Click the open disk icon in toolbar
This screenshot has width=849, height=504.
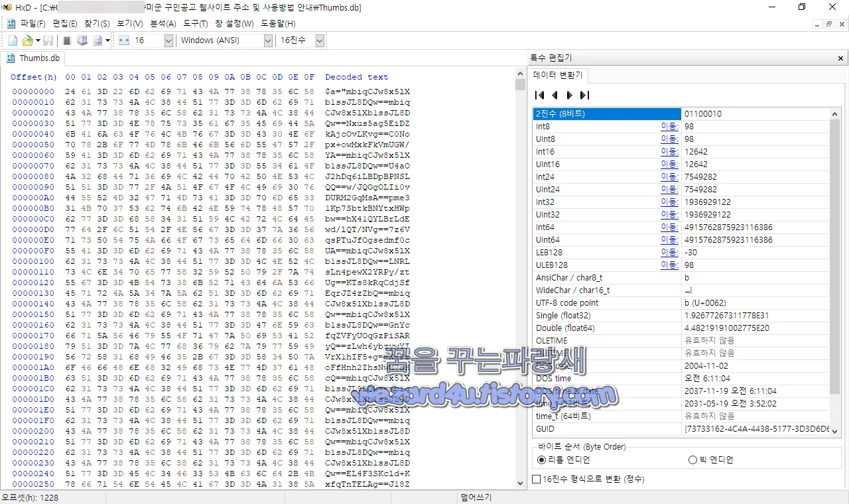82,40
